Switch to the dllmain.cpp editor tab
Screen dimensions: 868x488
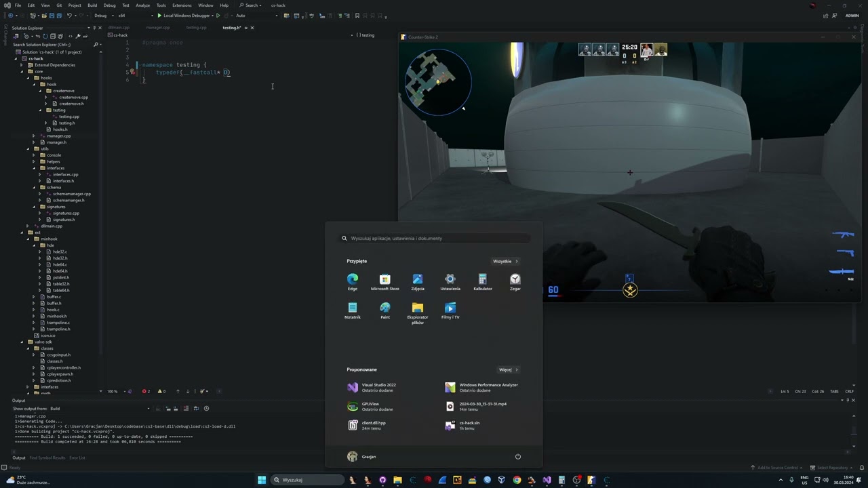click(119, 28)
